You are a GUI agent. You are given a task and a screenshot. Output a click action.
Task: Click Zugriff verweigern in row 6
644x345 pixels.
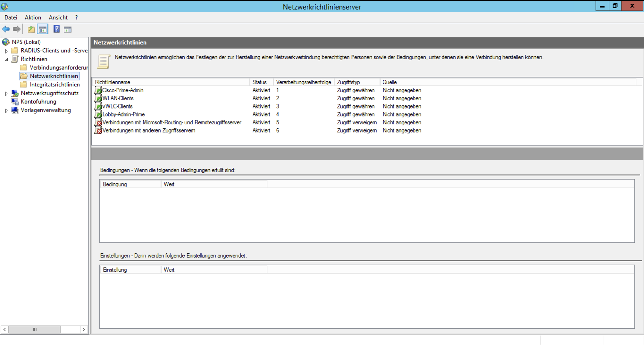click(357, 130)
